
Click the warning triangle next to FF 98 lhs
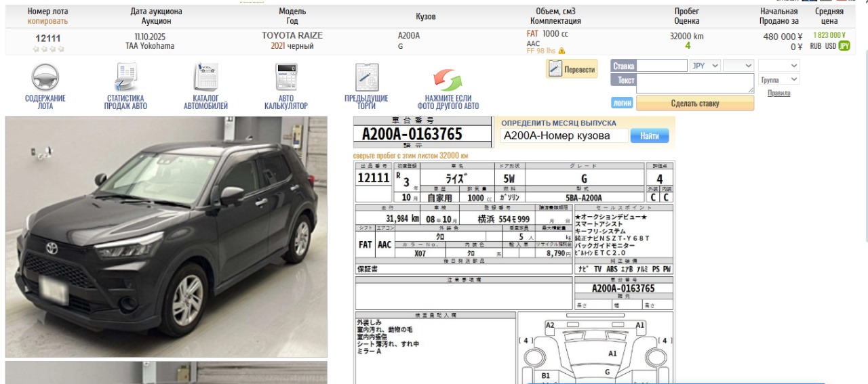click(x=561, y=51)
